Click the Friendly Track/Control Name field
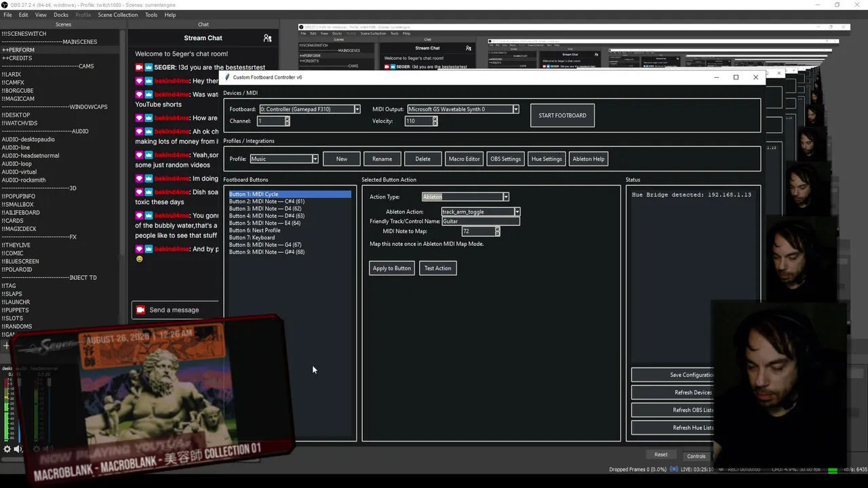 481,222
